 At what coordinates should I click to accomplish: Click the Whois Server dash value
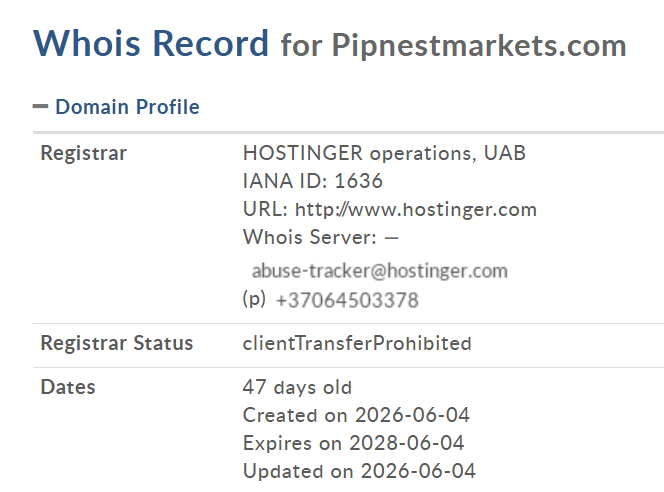(391, 238)
